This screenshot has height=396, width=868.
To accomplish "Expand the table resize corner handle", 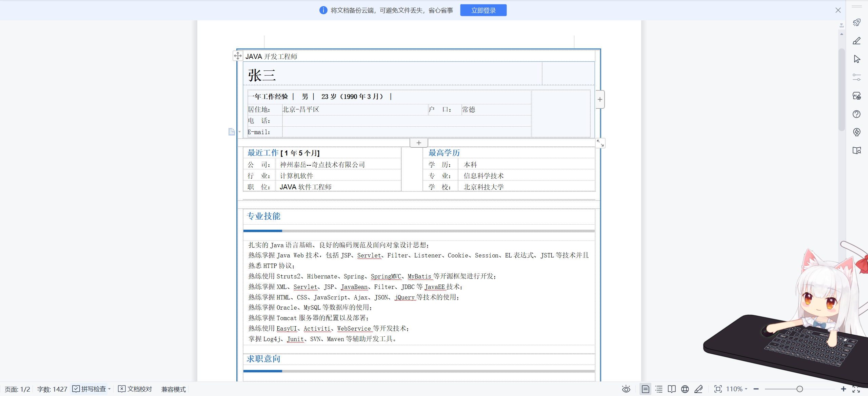I will click(600, 143).
